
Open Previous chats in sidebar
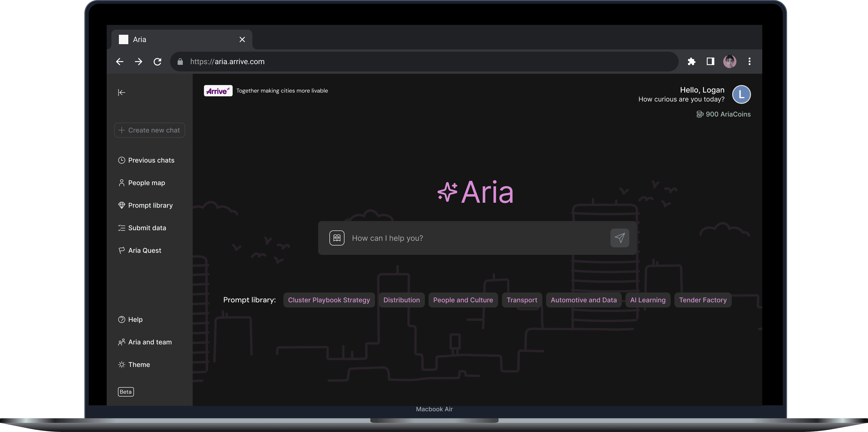click(151, 160)
